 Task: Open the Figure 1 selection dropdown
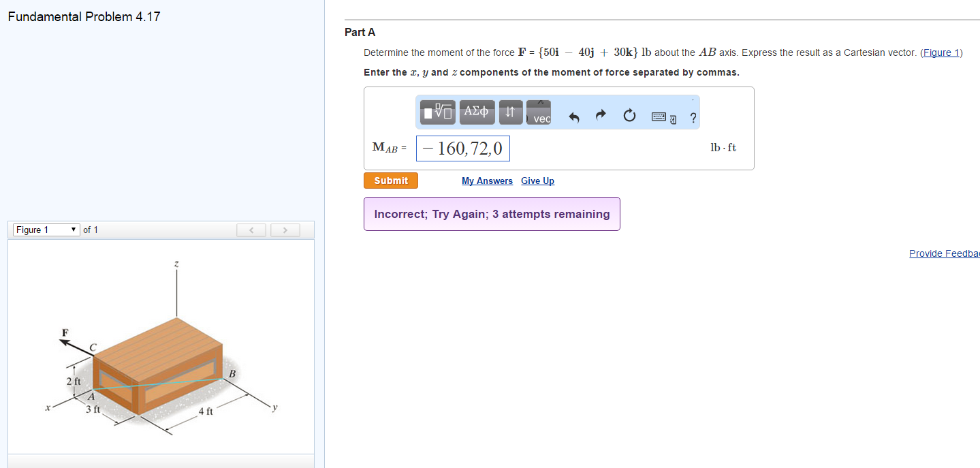point(46,230)
